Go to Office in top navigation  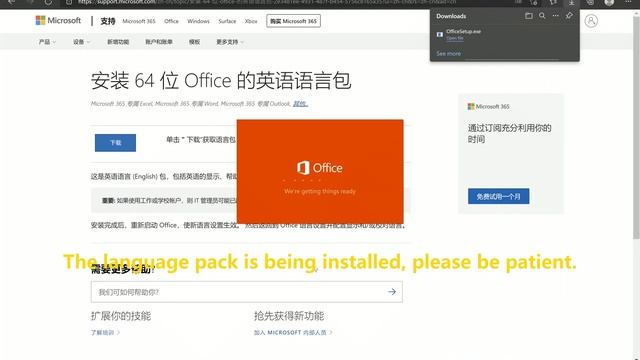click(171, 21)
